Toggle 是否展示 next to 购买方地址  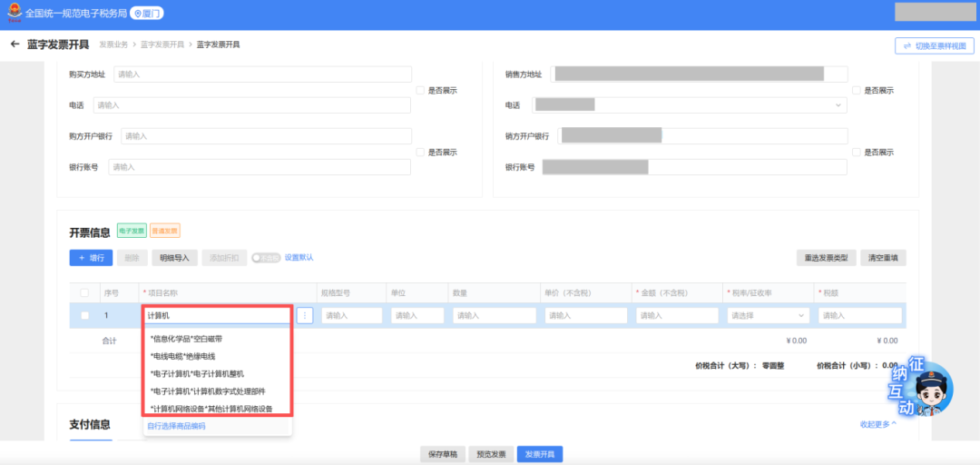click(421, 90)
